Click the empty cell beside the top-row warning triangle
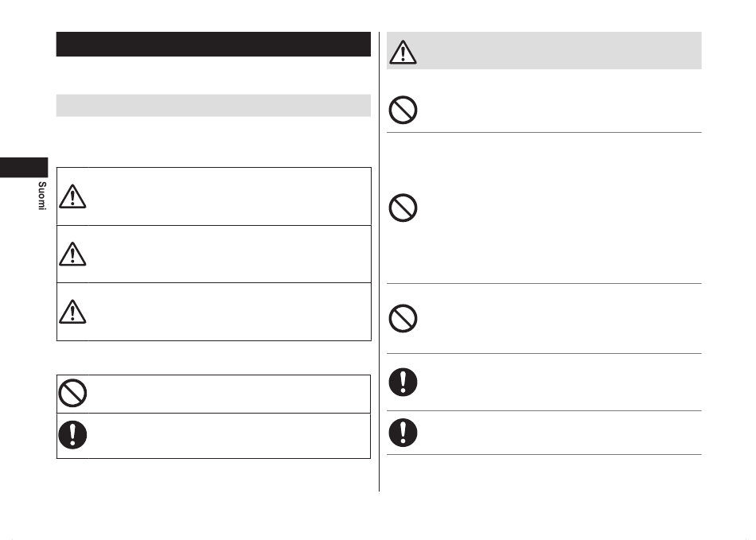Image resolution: width=756 pixels, height=540 pixels. click(230, 196)
